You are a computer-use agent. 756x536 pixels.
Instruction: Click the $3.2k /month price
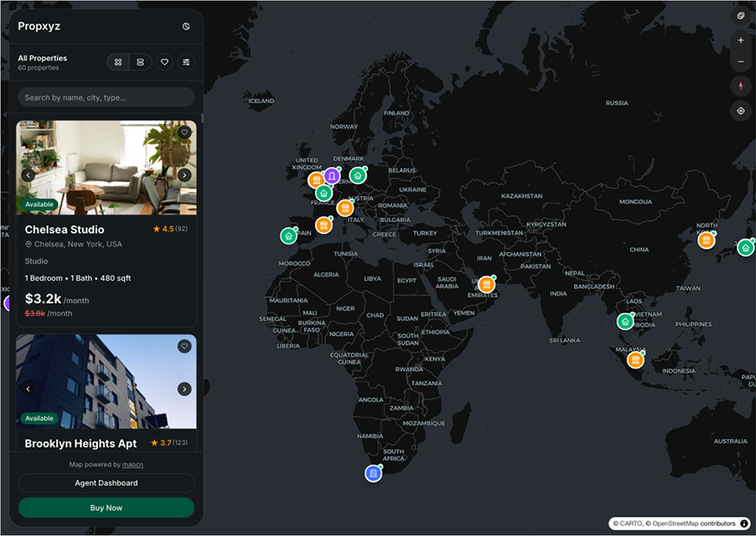click(57, 299)
